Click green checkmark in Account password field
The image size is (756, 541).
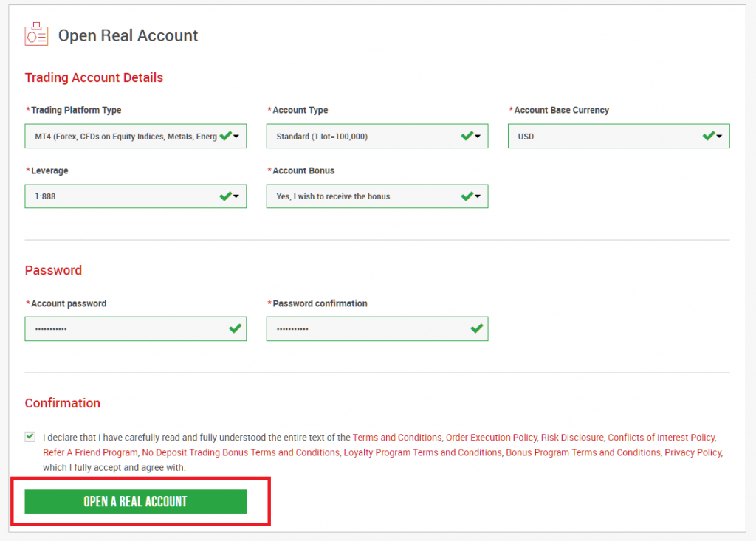[x=236, y=328]
